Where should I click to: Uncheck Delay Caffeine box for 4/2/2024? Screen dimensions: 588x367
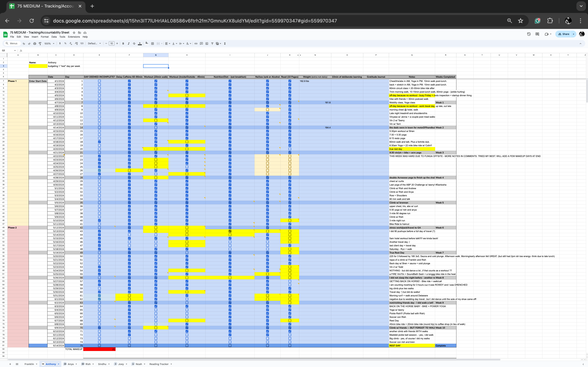[x=129, y=85]
